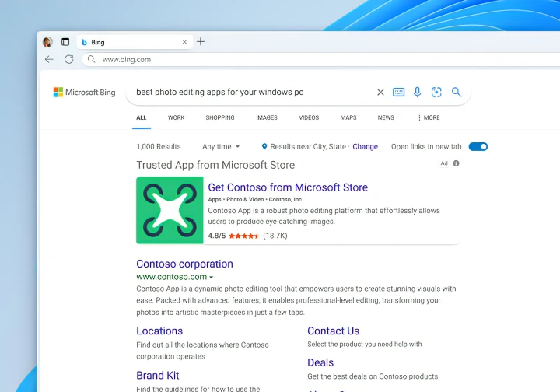Viewport: 560px width, 392px height.
Task: Open a new browser tab
Action: click(201, 41)
